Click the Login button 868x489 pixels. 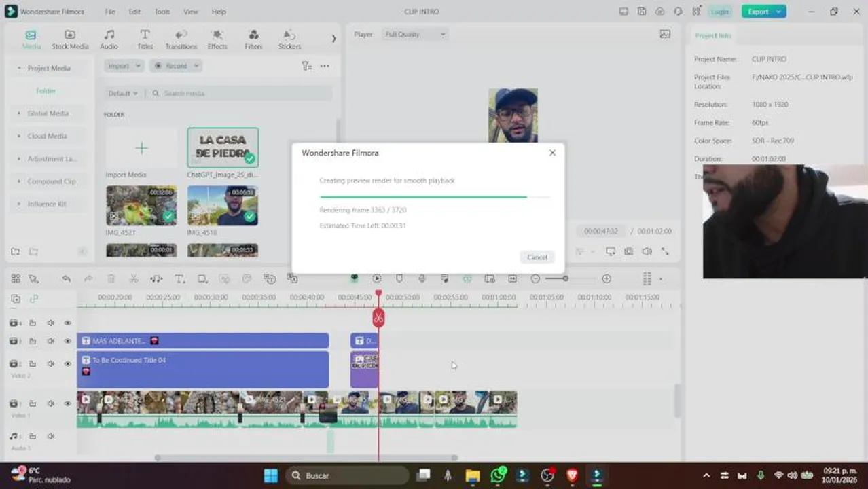719,12
